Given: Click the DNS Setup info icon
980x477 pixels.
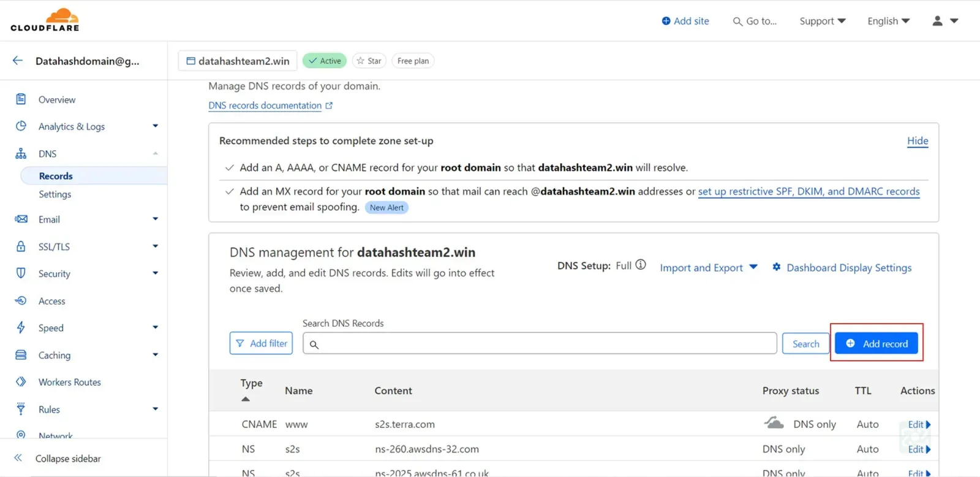Looking at the screenshot, I should (x=641, y=265).
